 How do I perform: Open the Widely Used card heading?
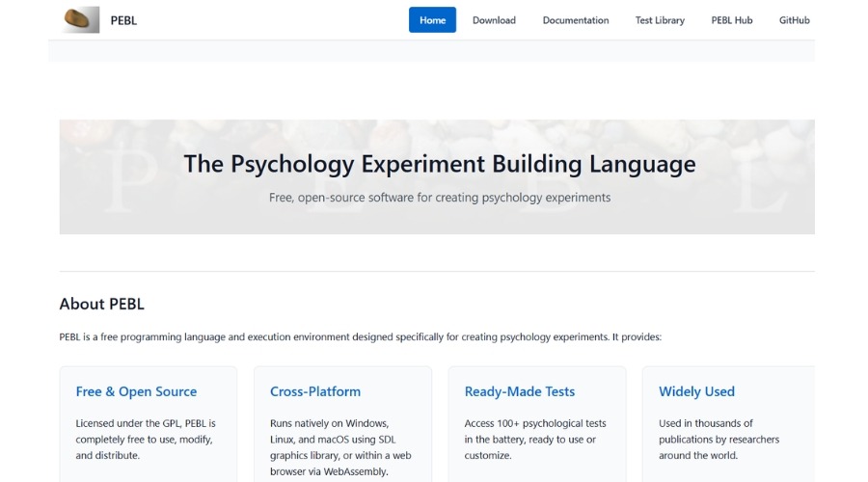696,391
